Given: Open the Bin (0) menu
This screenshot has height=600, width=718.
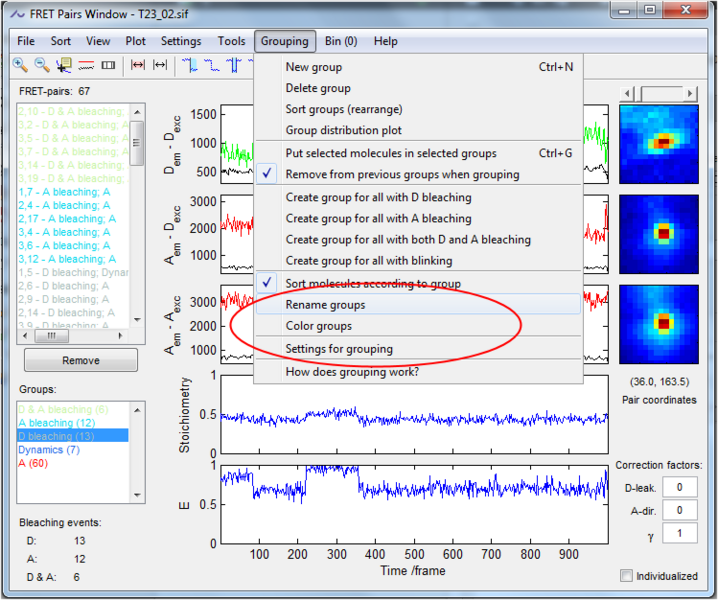Looking at the screenshot, I should tap(341, 41).
